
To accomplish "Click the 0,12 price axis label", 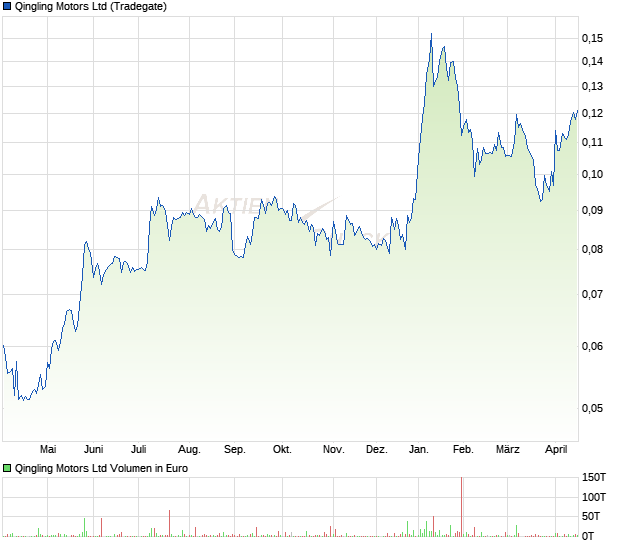I will pyautogui.click(x=592, y=113).
